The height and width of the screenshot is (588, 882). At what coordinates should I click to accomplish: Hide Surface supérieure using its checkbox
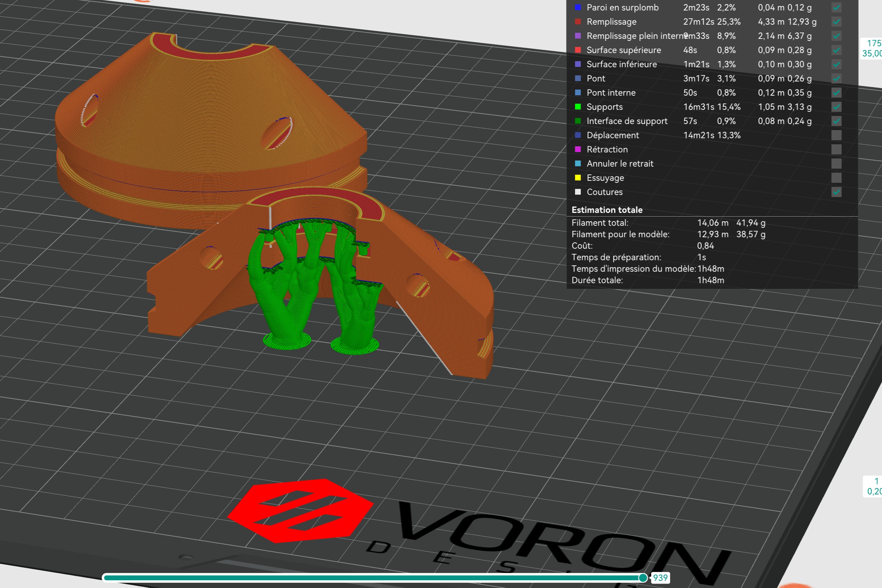[x=836, y=50]
